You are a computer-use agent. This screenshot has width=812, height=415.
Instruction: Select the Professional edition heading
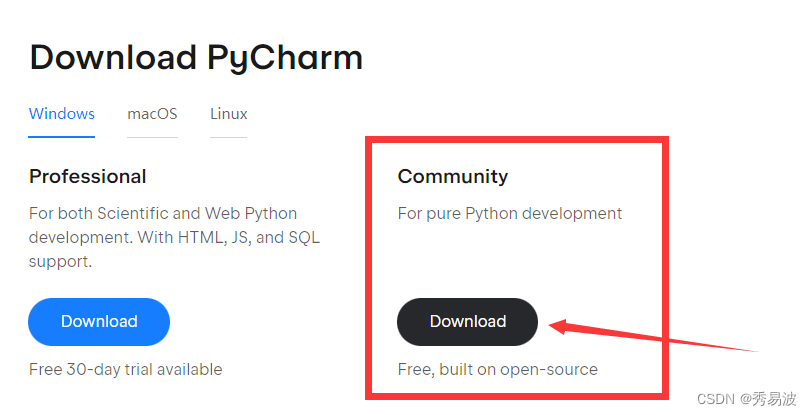tap(88, 176)
